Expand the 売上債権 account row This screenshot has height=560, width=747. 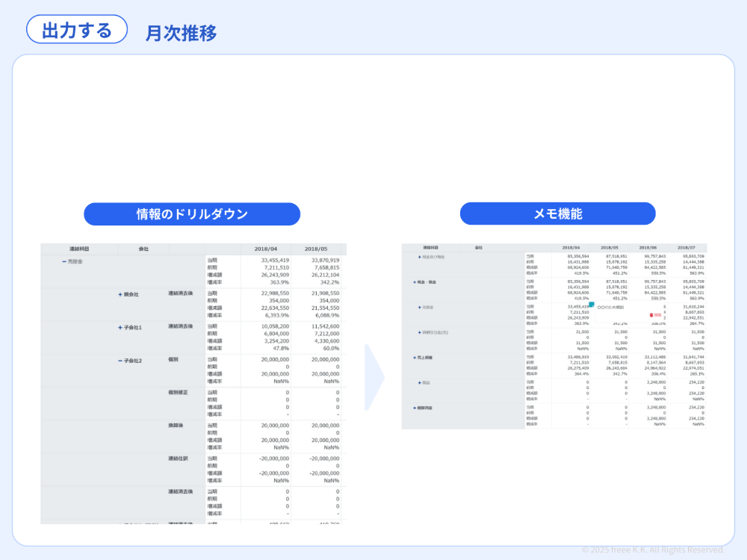click(414, 357)
